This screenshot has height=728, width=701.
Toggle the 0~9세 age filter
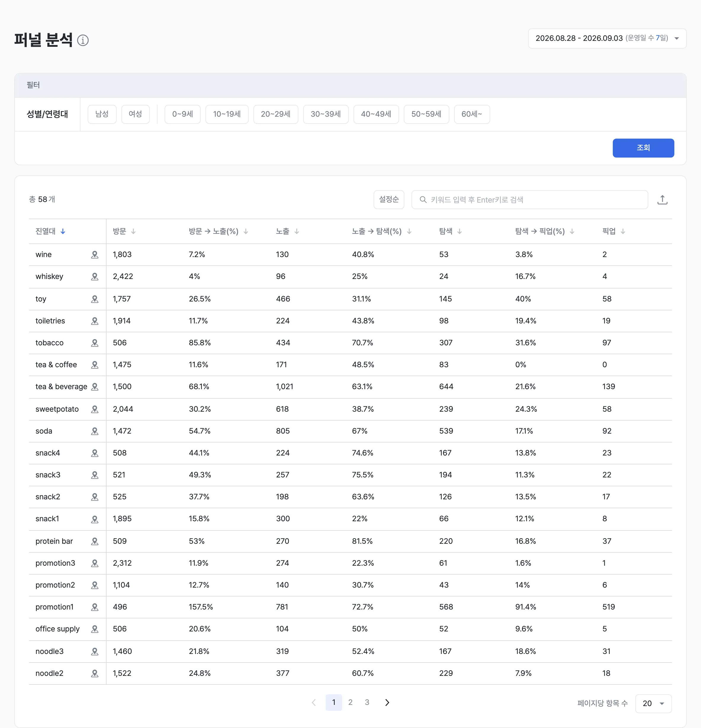click(x=183, y=114)
